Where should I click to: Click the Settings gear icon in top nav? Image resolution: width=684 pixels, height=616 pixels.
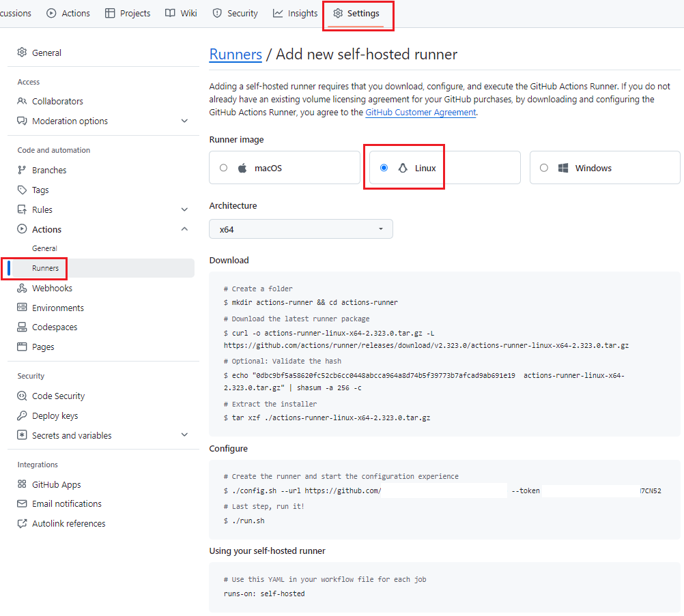(x=338, y=14)
